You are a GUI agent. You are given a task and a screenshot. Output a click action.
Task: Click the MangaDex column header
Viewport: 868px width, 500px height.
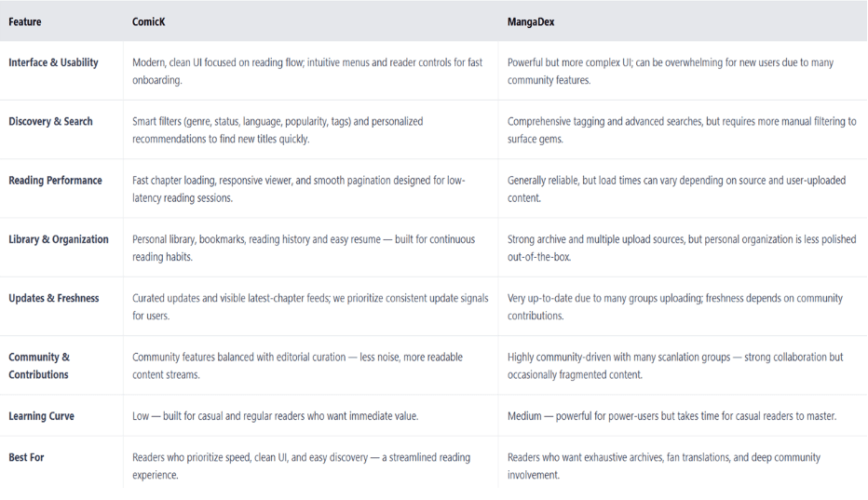[531, 21]
